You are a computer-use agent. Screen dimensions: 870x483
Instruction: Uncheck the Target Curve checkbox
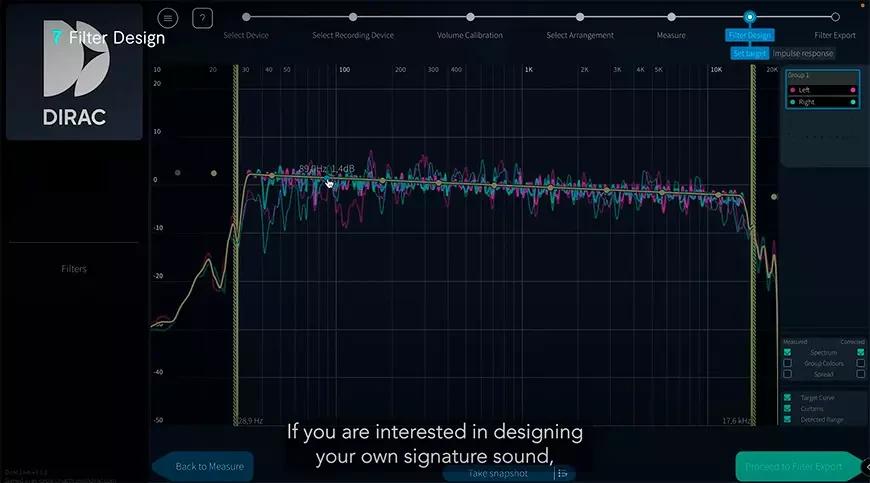tap(787, 397)
